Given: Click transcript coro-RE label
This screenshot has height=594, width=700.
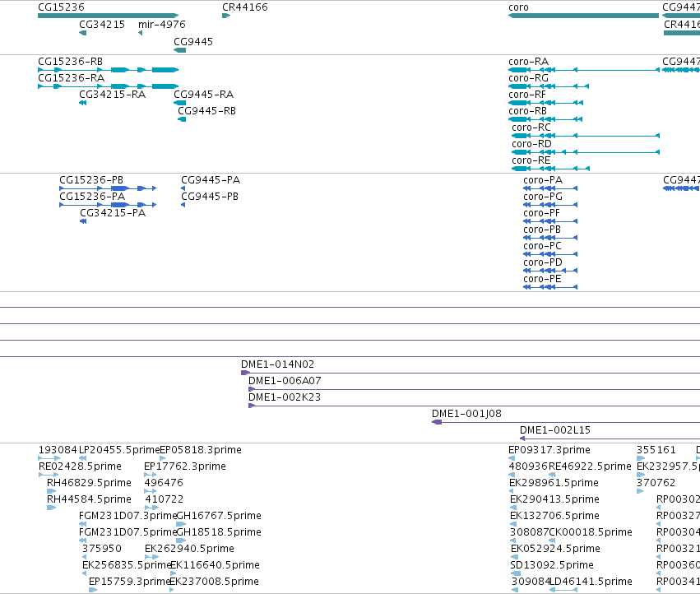Looking at the screenshot, I should click(531, 160).
